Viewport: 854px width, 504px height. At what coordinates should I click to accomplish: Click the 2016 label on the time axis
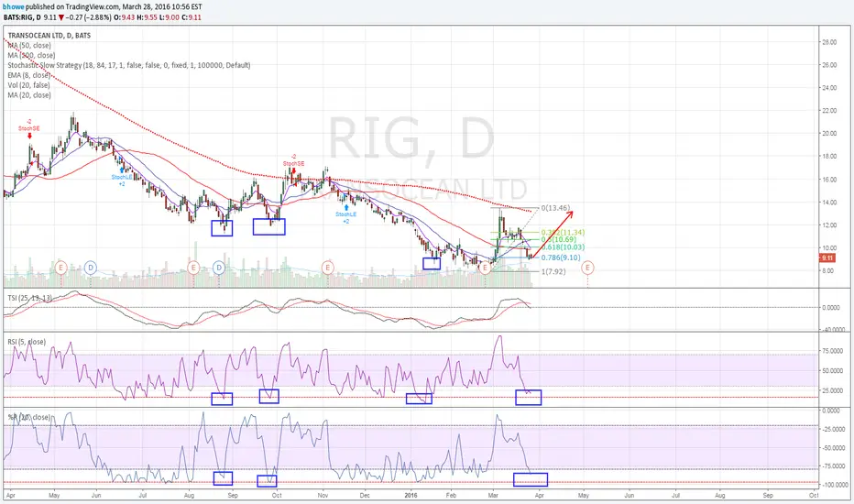point(411,495)
